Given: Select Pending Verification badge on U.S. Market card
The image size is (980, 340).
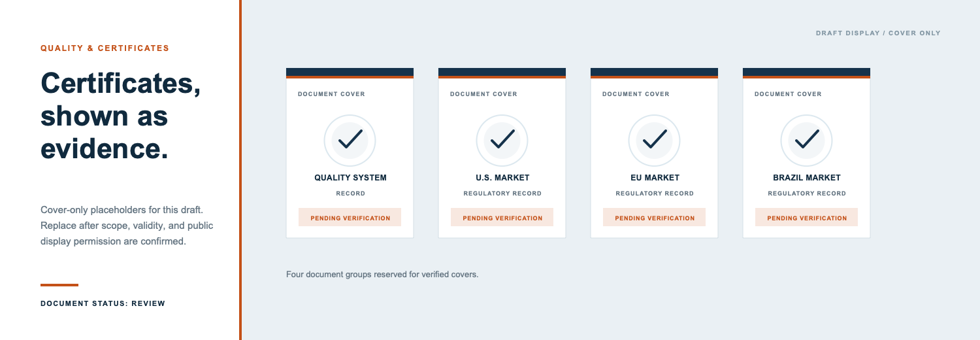Looking at the screenshot, I should pyautogui.click(x=502, y=218).
